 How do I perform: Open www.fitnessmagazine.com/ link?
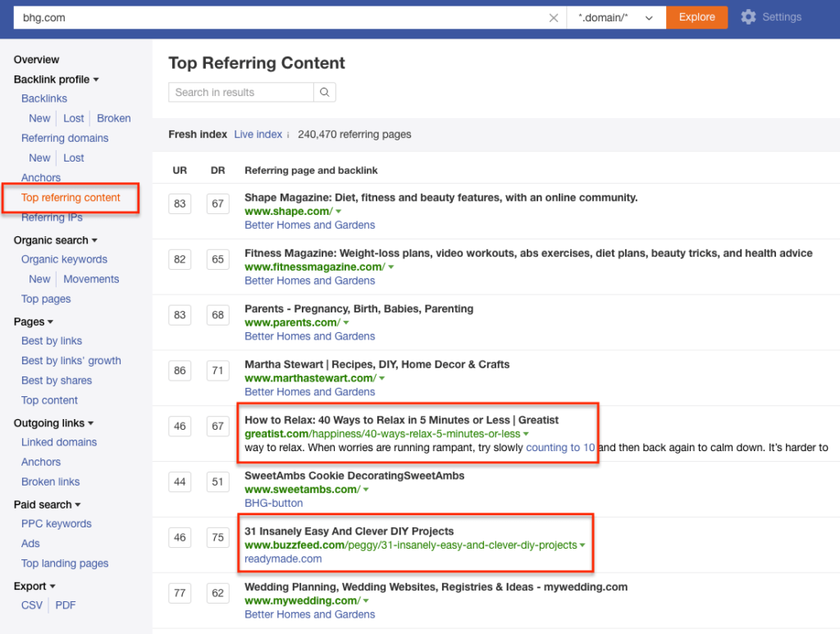coord(315,267)
